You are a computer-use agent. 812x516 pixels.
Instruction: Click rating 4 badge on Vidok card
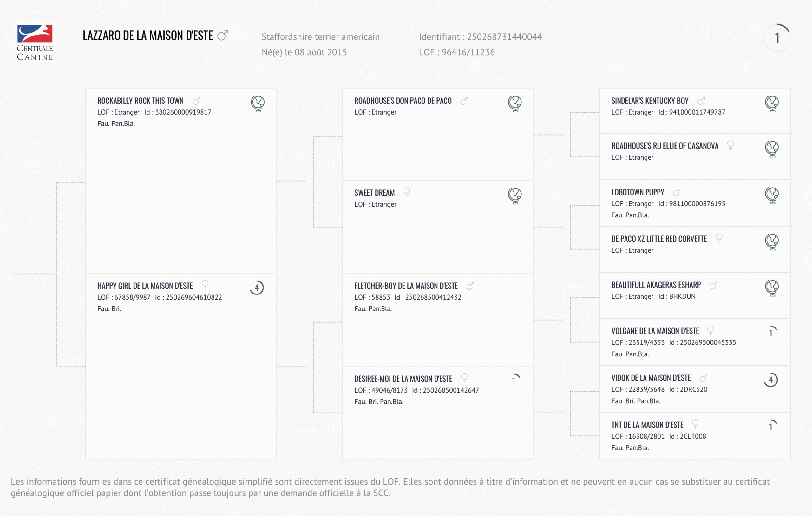pyautogui.click(x=771, y=380)
